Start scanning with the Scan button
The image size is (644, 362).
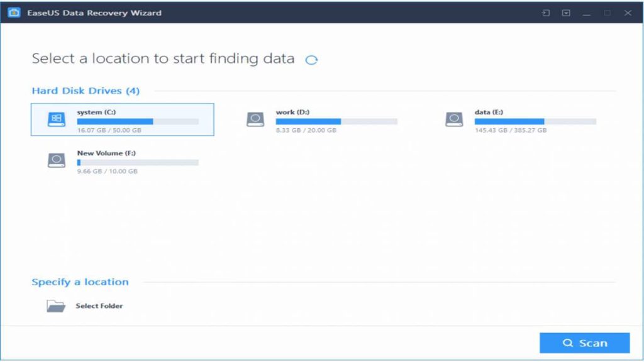[x=584, y=343]
